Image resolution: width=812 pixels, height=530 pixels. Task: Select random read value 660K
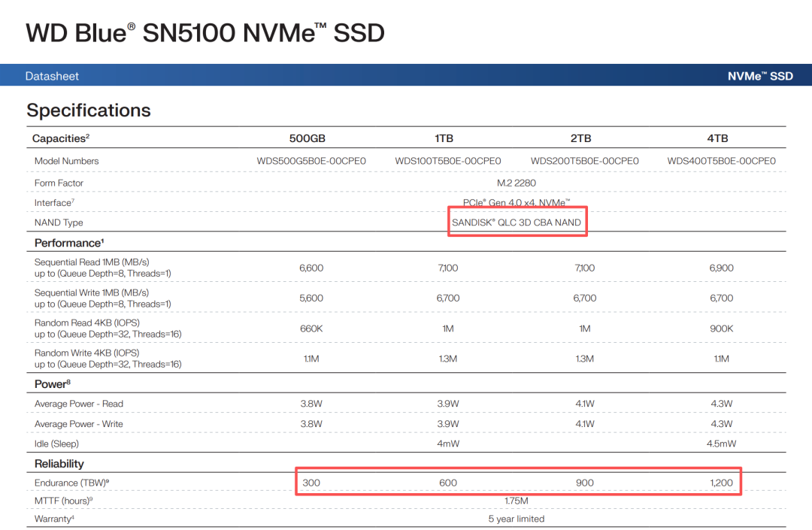(311, 329)
